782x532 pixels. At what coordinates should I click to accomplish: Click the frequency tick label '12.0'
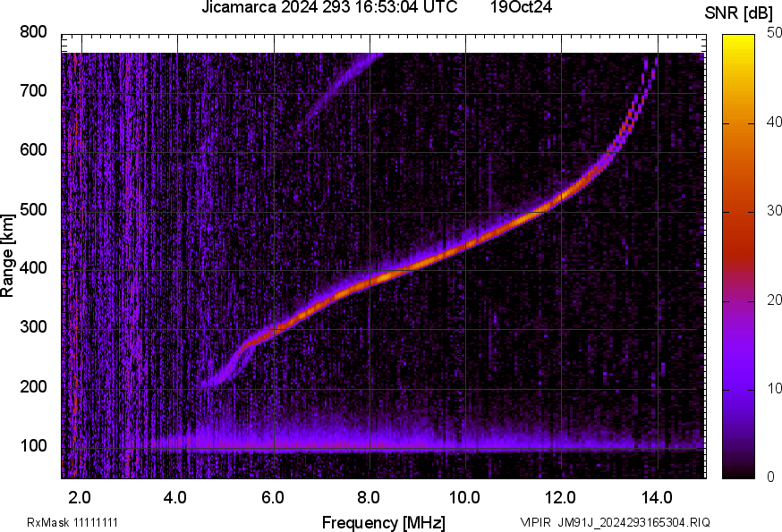click(561, 498)
